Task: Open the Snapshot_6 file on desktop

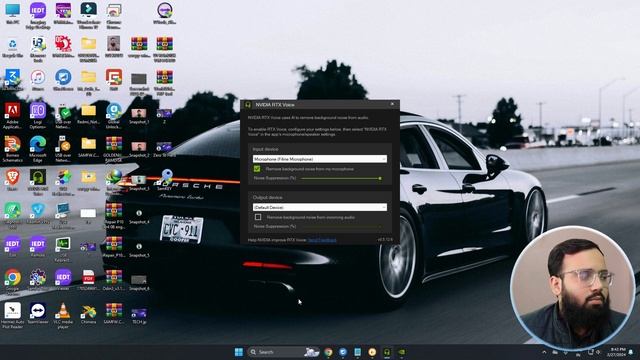Action: click(139, 282)
